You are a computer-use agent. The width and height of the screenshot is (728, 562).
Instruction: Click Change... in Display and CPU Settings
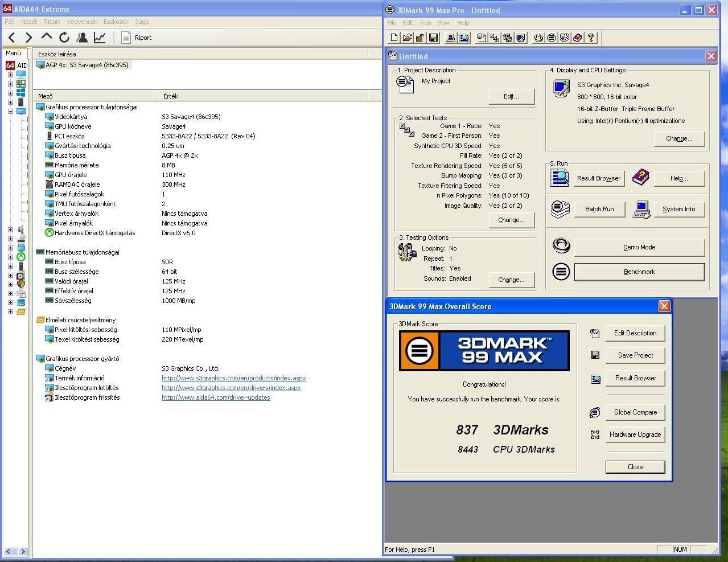point(679,138)
